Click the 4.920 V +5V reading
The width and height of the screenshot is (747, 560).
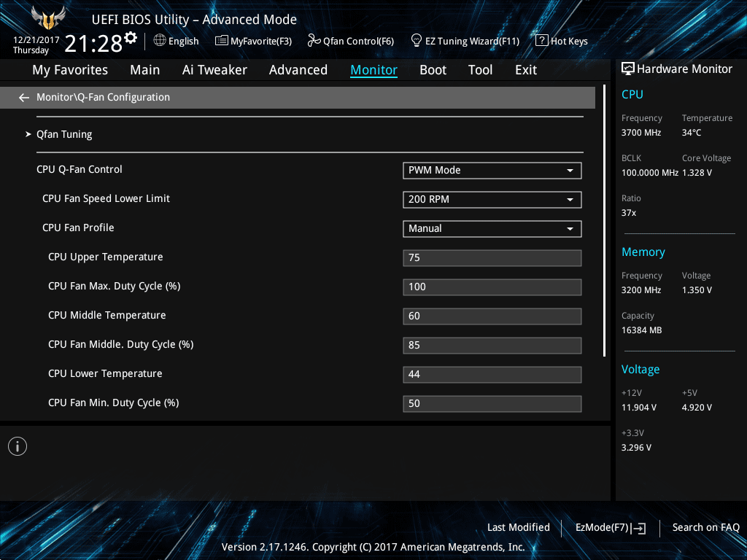coord(697,408)
